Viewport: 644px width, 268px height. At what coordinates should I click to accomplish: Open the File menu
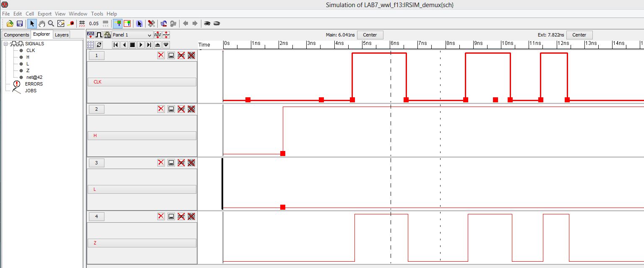[x=6, y=14]
